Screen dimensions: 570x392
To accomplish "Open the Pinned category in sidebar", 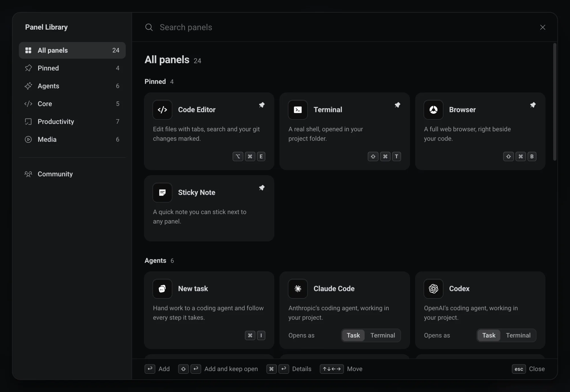I will [72, 68].
